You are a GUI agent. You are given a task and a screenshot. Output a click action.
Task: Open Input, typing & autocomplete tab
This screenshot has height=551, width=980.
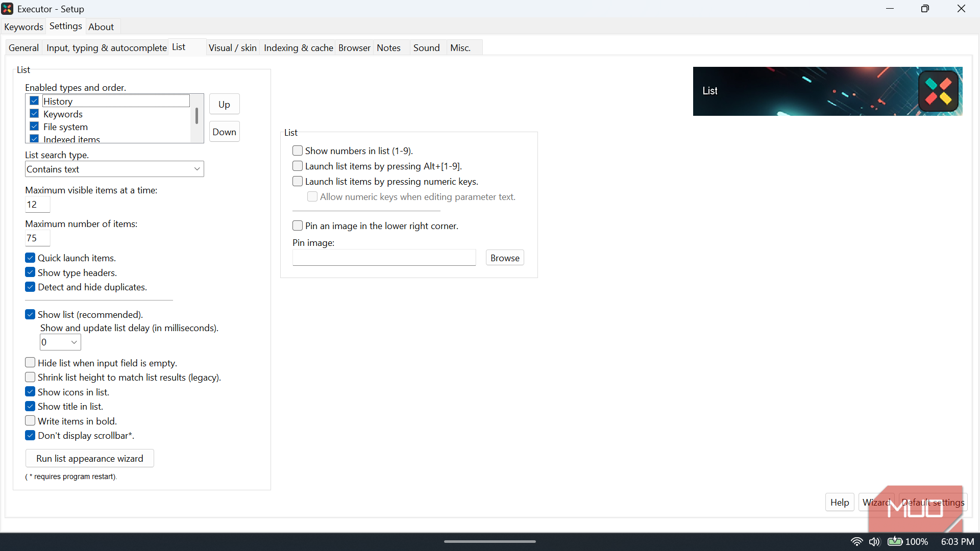coord(106,48)
